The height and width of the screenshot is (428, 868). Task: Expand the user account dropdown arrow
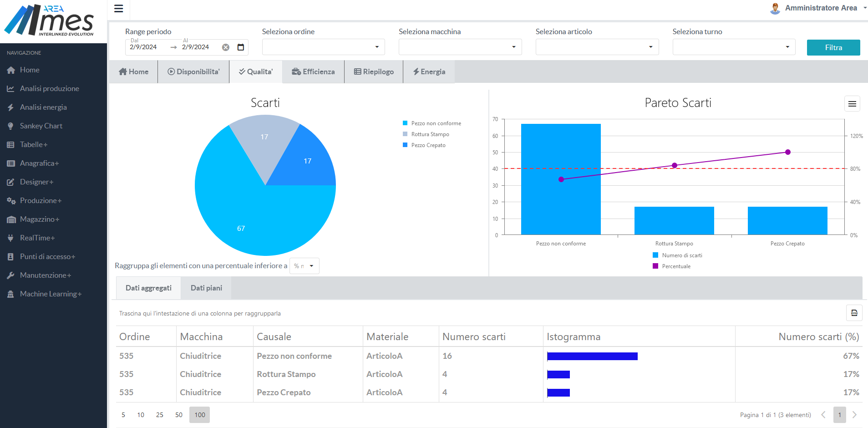tap(865, 8)
